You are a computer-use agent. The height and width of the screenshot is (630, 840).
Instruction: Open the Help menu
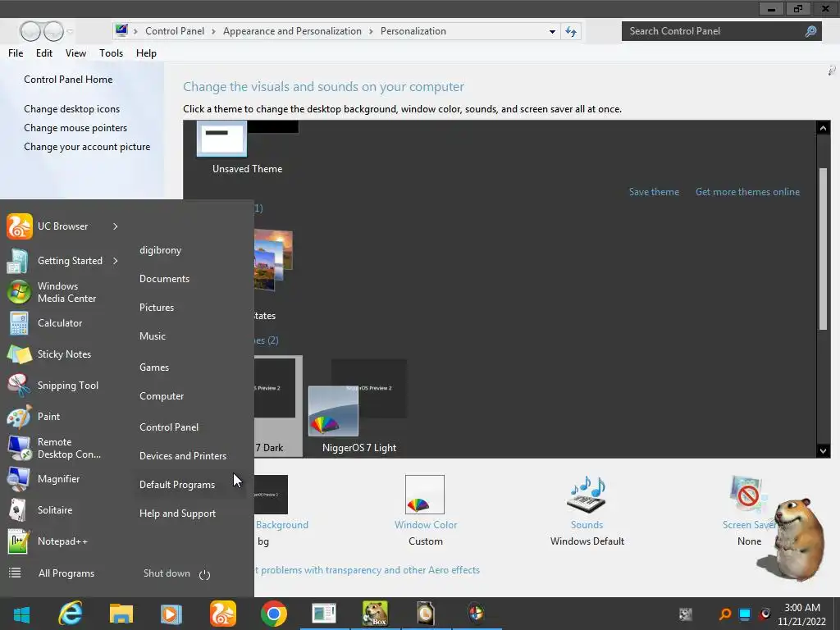[146, 53]
